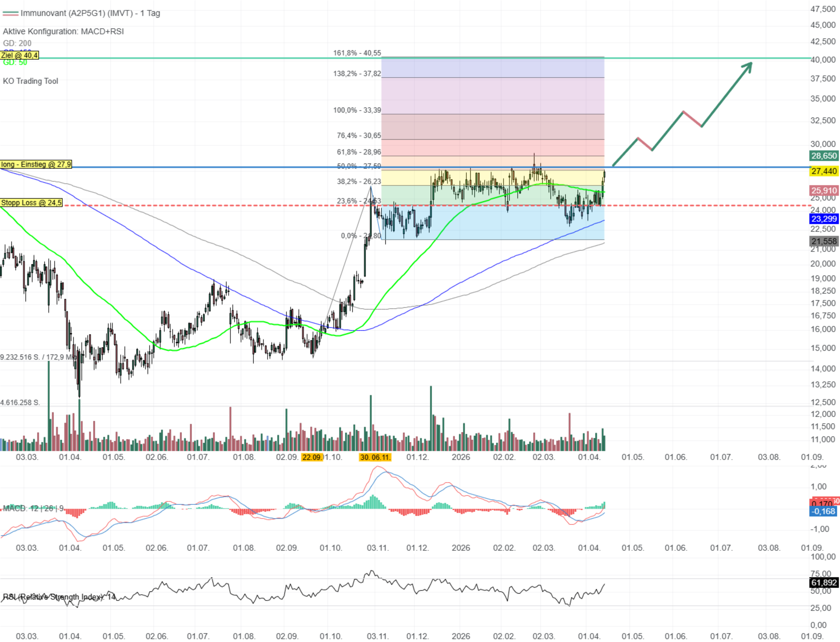The image size is (840, 642).
Task: Open the 'KO Trading Tool' label
Action: click(31, 81)
